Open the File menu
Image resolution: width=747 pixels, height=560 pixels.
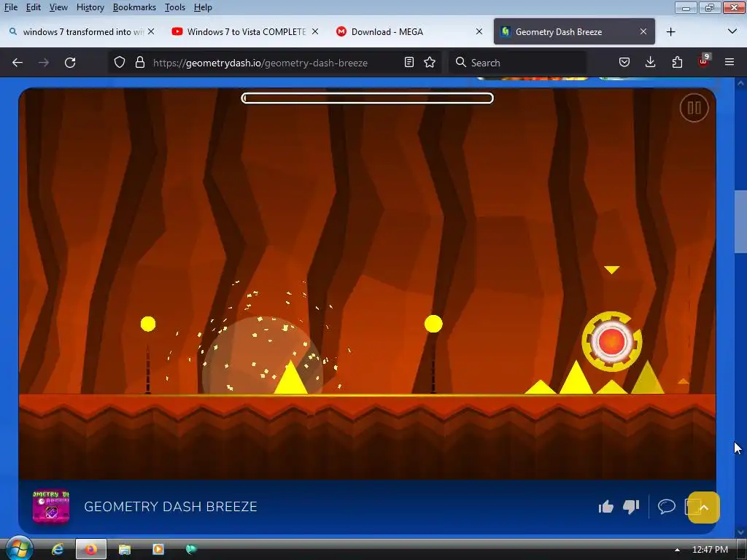pos(11,7)
